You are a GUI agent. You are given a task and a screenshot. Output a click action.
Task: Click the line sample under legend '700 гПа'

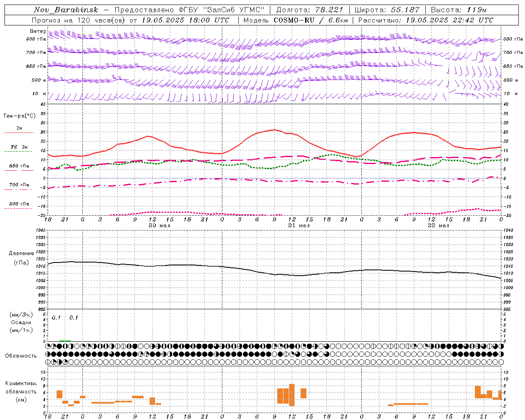pyautogui.click(x=18, y=189)
